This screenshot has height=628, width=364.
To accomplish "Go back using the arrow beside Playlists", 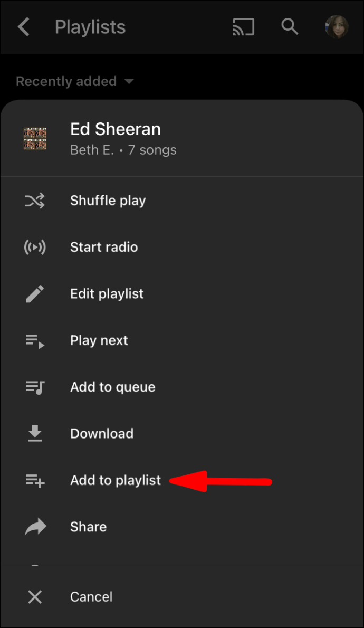I will 24,27.
